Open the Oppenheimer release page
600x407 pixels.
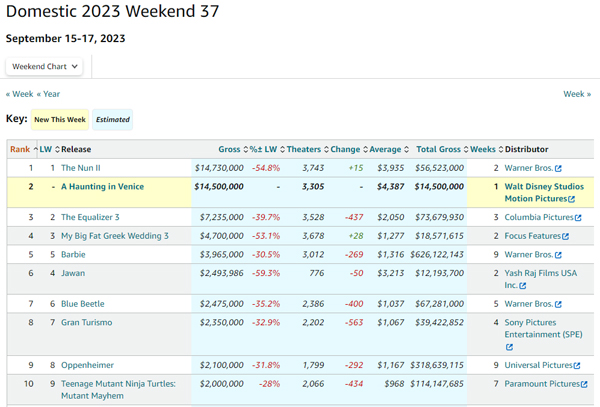tap(87, 365)
